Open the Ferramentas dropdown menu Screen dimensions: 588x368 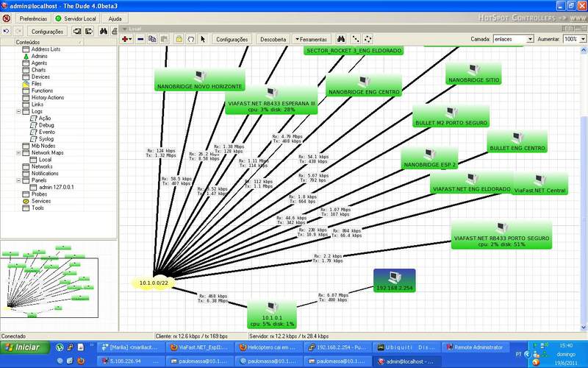(311, 39)
